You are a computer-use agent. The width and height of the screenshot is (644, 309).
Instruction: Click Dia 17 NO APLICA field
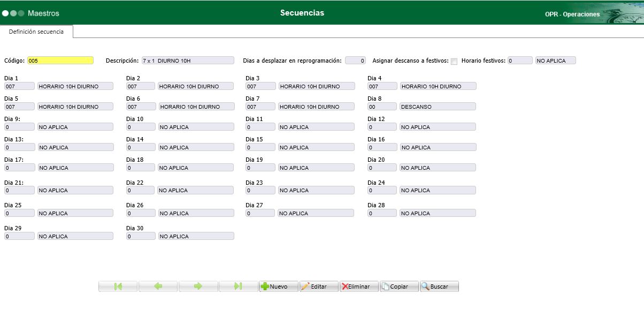tap(75, 168)
